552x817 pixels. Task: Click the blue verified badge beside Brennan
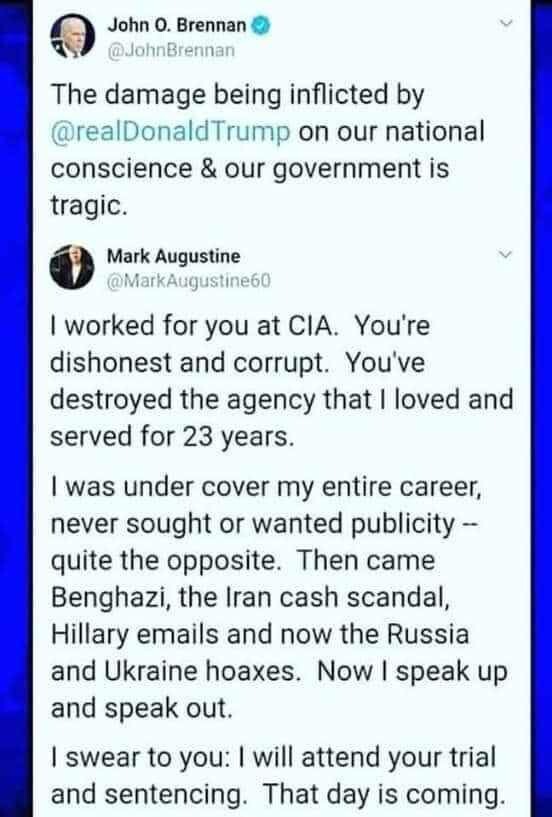[261, 26]
